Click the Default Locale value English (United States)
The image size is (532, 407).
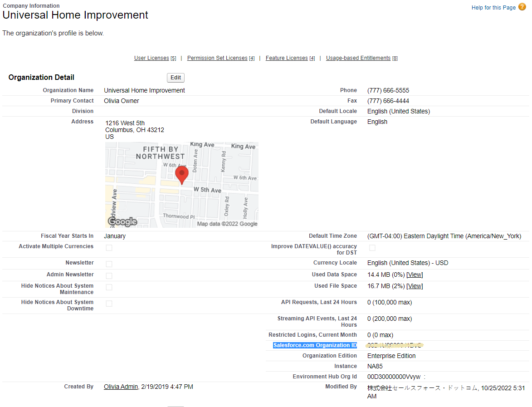click(399, 111)
